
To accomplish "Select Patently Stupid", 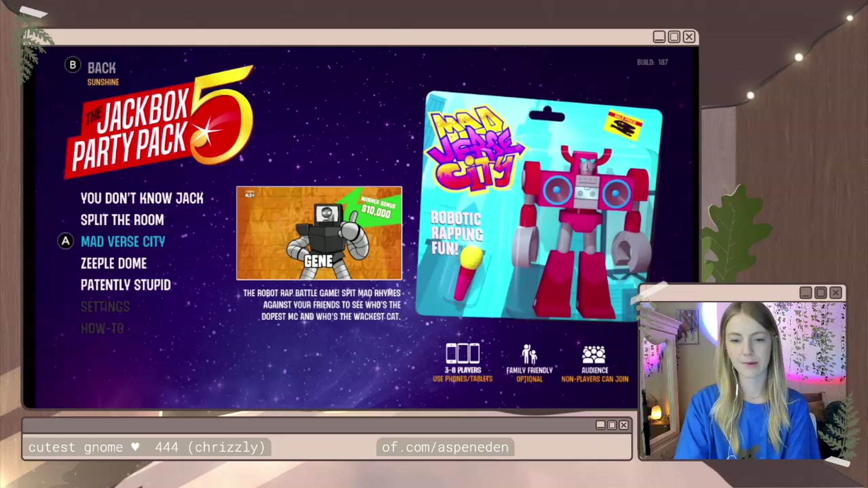I will pyautogui.click(x=126, y=285).
